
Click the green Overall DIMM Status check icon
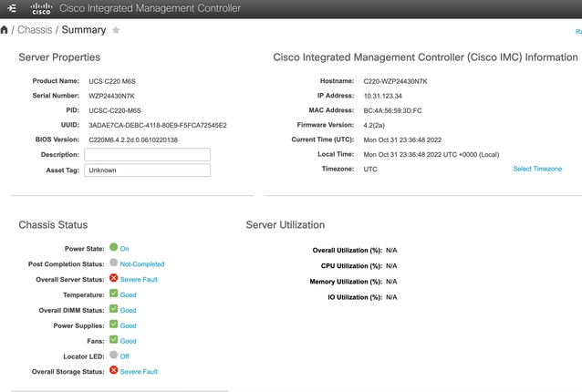pos(114,309)
